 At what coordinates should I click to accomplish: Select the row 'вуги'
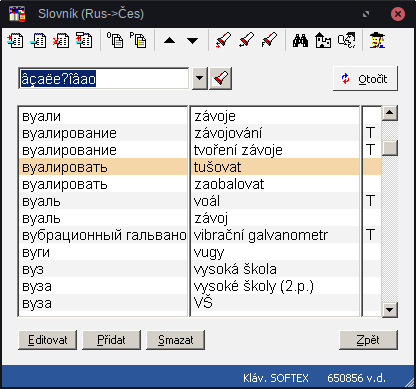pyautogui.click(x=103, y=252)
